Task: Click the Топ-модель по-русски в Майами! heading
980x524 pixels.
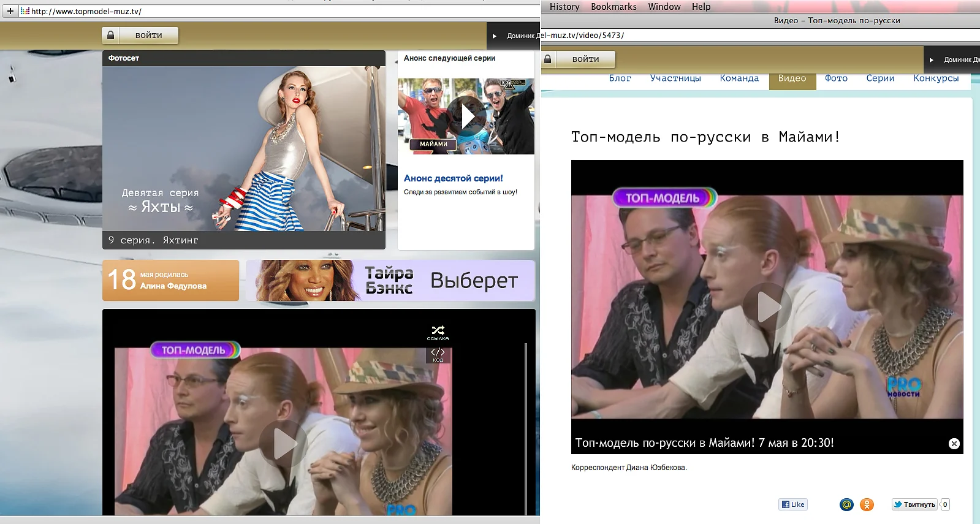Action: [x=705, y=137]
